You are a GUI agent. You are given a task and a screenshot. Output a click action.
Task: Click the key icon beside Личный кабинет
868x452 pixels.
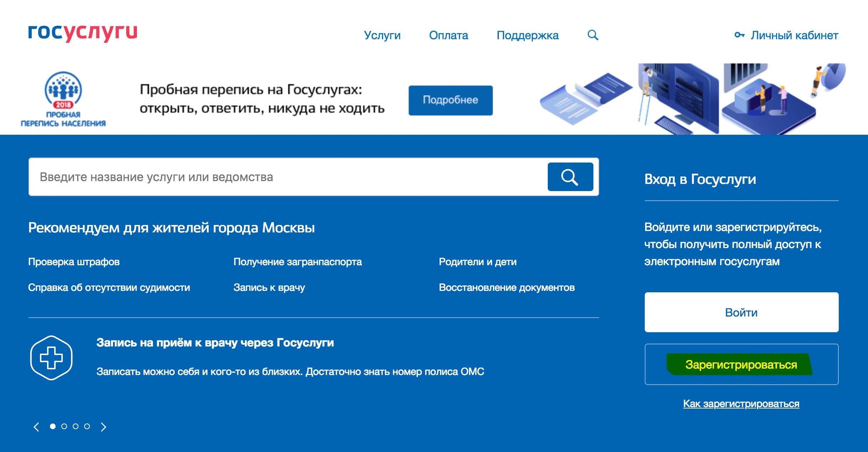tap(739, 35)
